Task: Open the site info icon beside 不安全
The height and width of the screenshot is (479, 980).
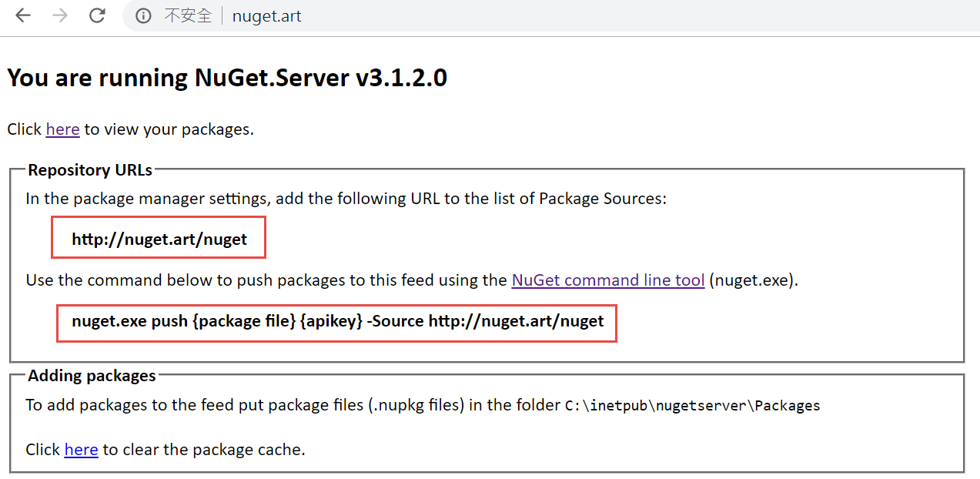Action: (143, 16)
